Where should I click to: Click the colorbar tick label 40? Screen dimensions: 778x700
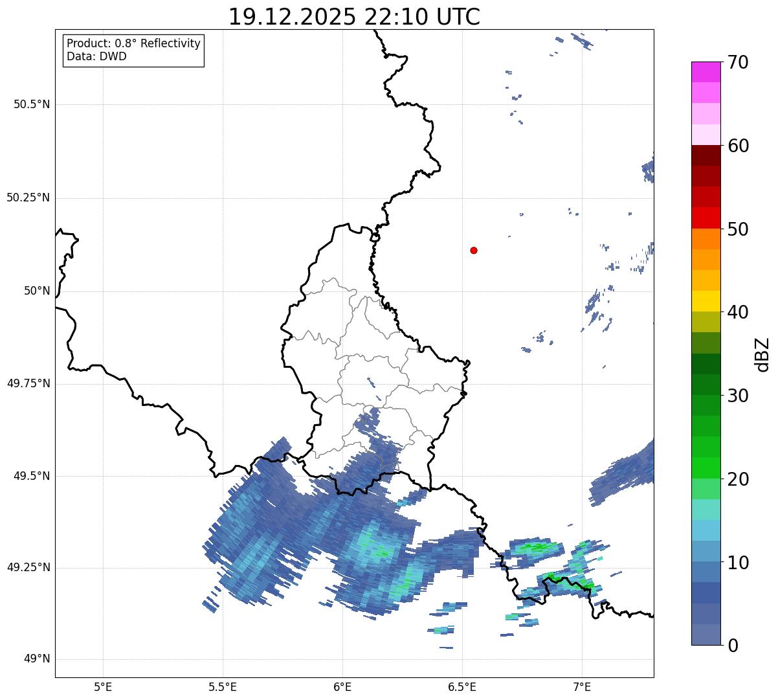(x=738, y=312)
